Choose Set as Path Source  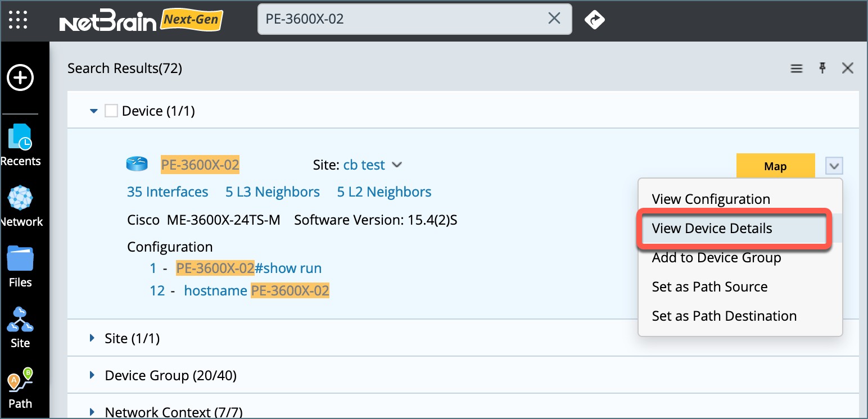point(740,286)
